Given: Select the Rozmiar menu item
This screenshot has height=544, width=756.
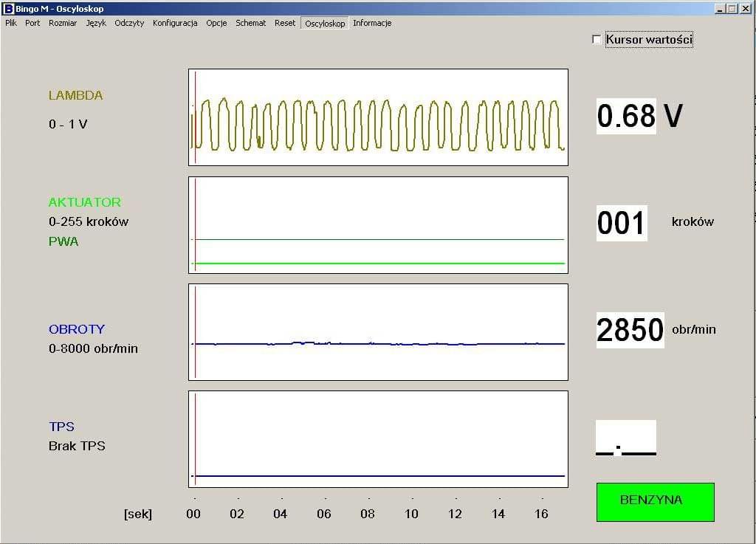Looking at the screenshot, I should (63, 23).
